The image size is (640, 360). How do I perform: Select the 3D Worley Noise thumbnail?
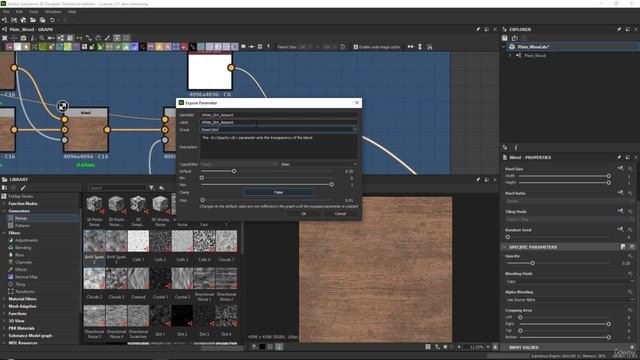click(160, 204)
